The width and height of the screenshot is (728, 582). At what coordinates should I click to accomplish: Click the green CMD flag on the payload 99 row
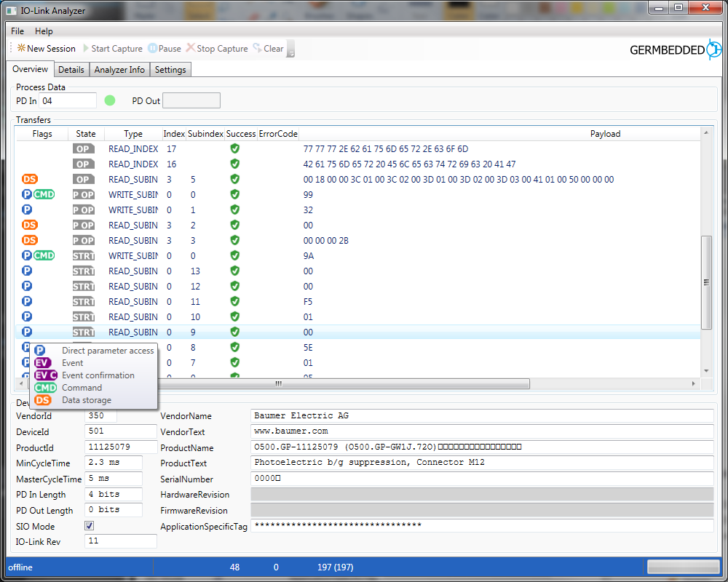[x=44, y=194]
